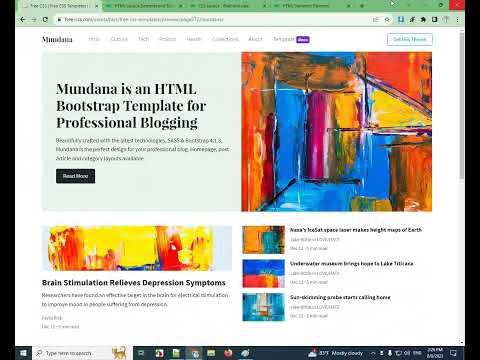Viewport: 480px width, 360px height.
Task: Open the Culture navigation menu item
Action: click(x=119, y=39)
